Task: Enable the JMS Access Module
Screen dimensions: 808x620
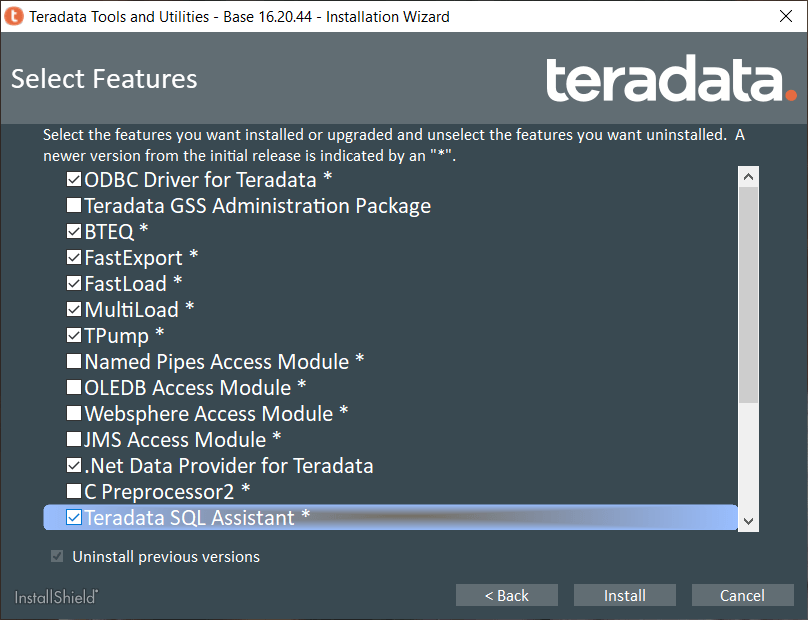Action: 74,439
